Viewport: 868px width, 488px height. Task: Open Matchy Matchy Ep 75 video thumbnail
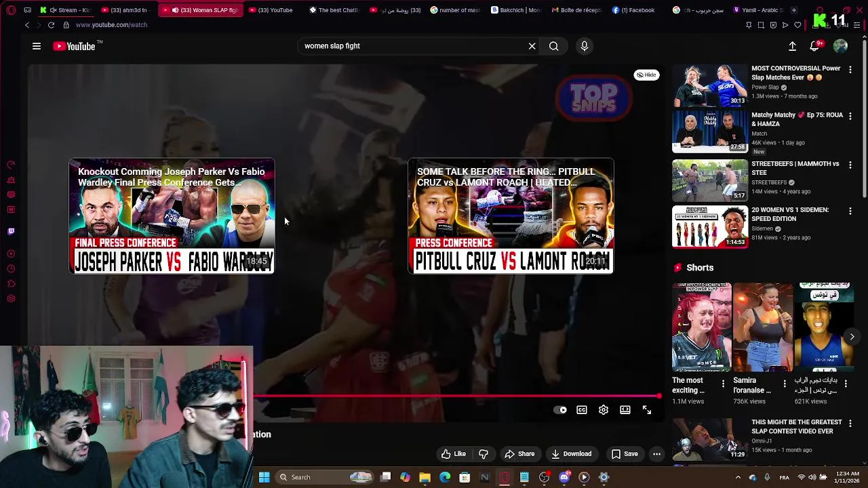710,131
